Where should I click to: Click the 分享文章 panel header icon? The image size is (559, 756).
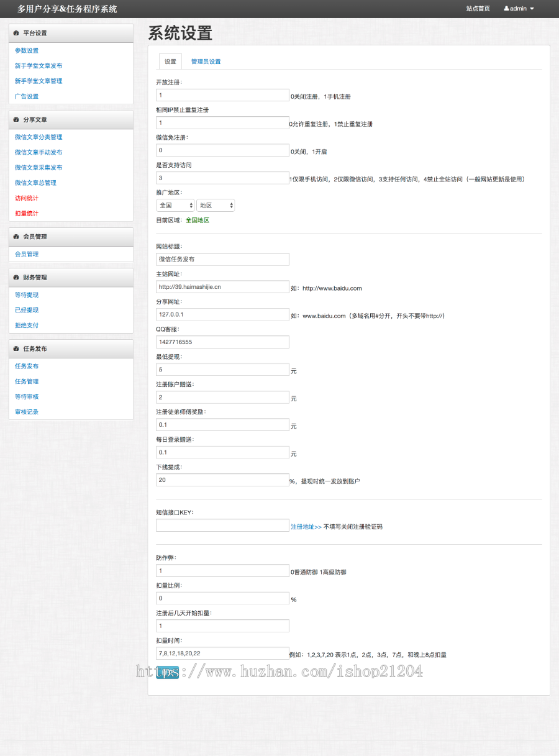pyautogui.click(x=16, y=119)
